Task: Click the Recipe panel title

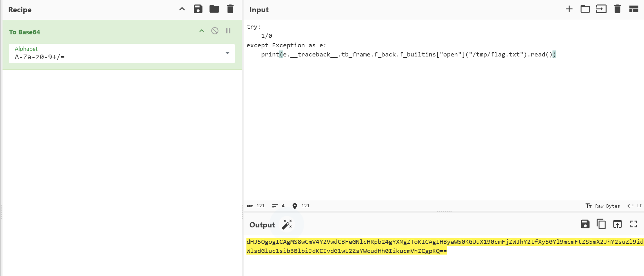Action: 20,10
